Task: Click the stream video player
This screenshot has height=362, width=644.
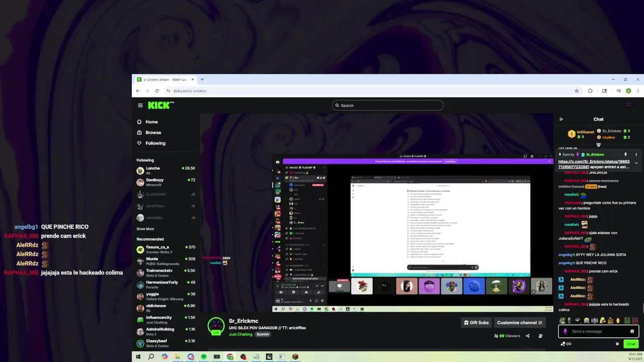Action: click(x=377, y=213)
